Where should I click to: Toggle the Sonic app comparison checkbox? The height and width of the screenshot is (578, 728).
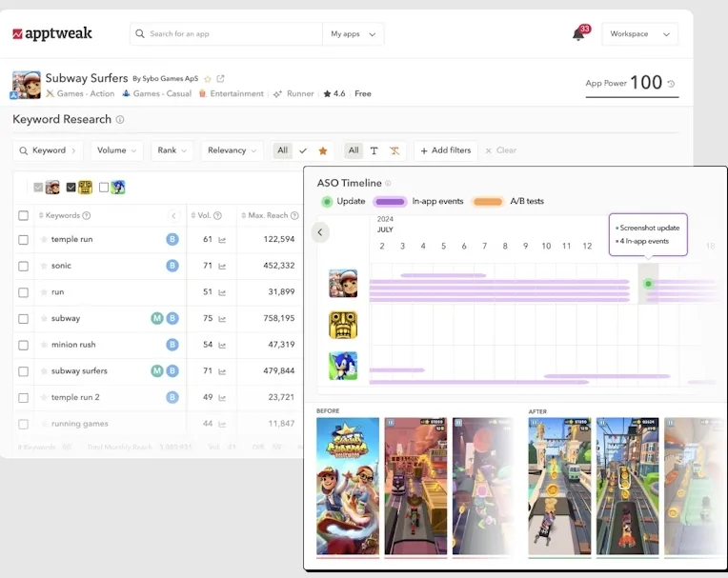click(x=104, y=188)
